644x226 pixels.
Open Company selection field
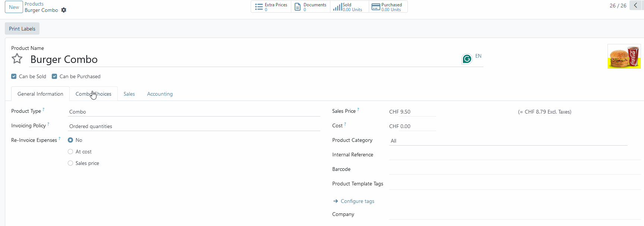[x=515, y=214]
